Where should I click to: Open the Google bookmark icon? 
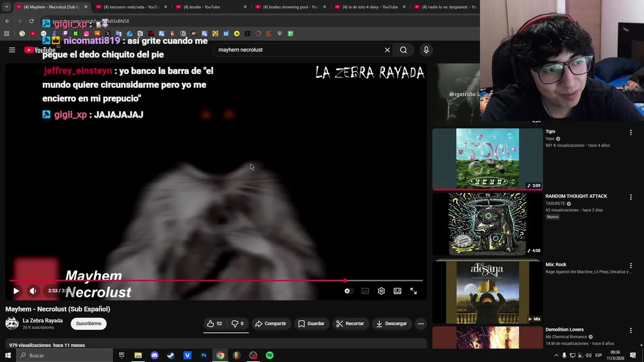pos(22,34)
